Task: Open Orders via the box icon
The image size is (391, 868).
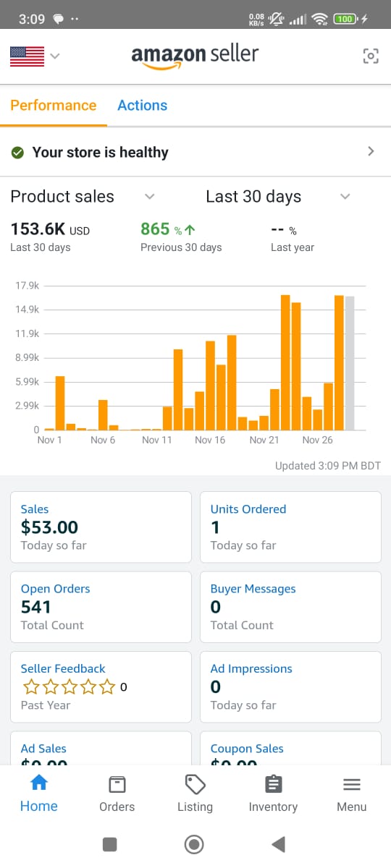Action: pos(117,784)
